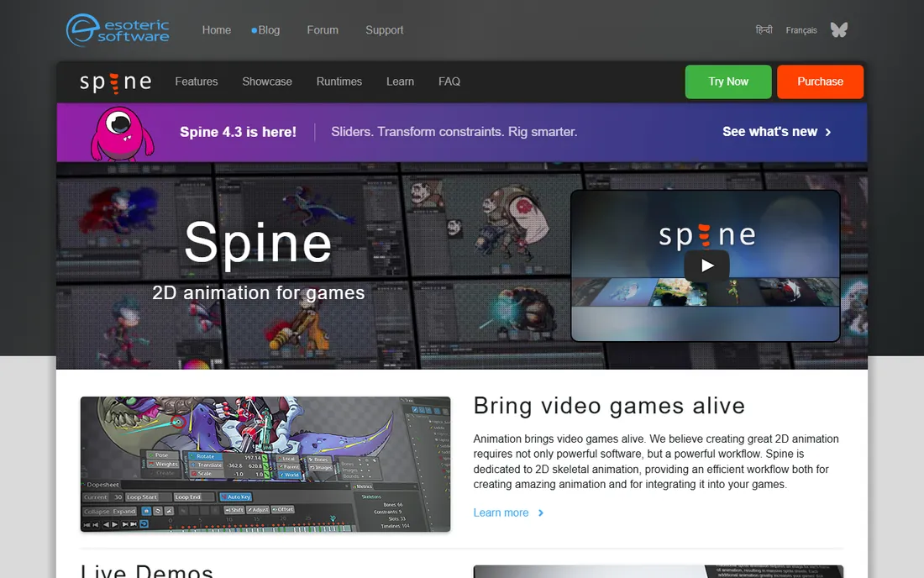Screen dimensions: 924x578
Task: Go to the Forum
Action: click(x=323, y=30)
